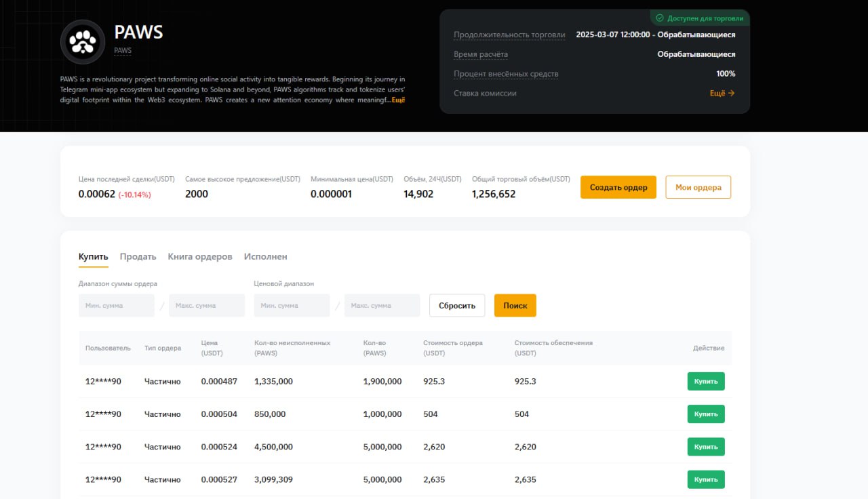The width and height of the screenshot is (868, 499).
Task: Click total volume value 1,256,652
Action: (494, 194)
